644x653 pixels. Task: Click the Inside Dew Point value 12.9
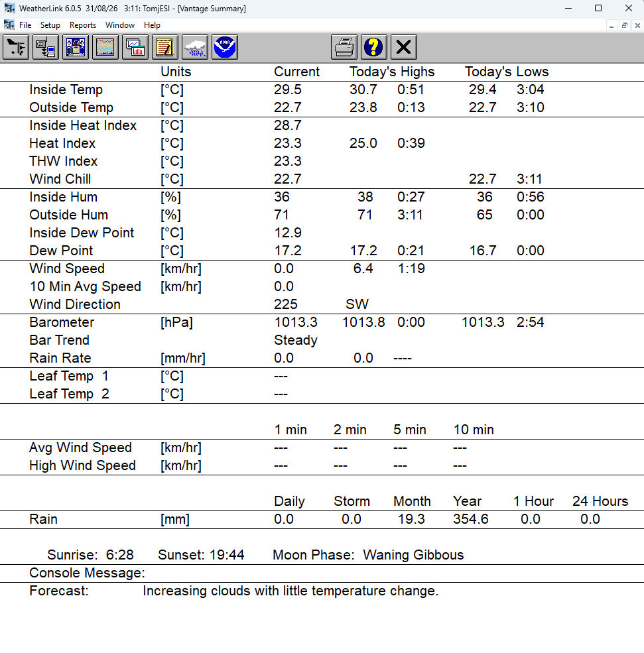(x=287, y=233)
